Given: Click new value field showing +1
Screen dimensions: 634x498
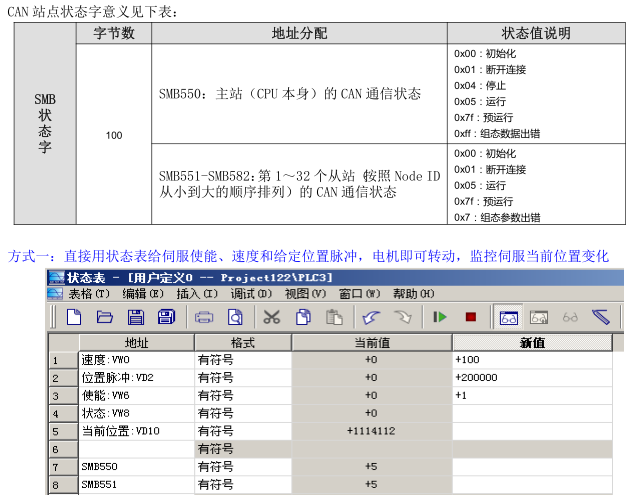Looking at the screenshot, I should point(533,395).
